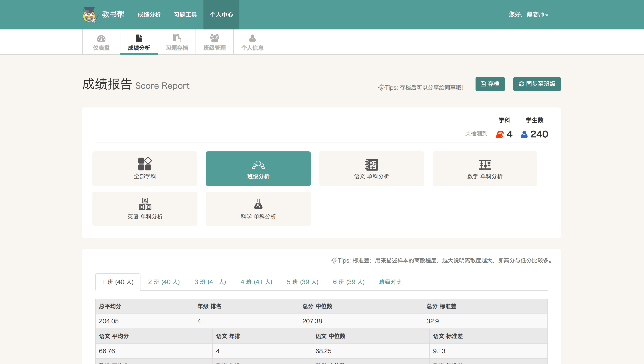This screenshot has height=364, width=644.
Task: Select 全部学科 tile icon
Action: click(x=145, y=168)
